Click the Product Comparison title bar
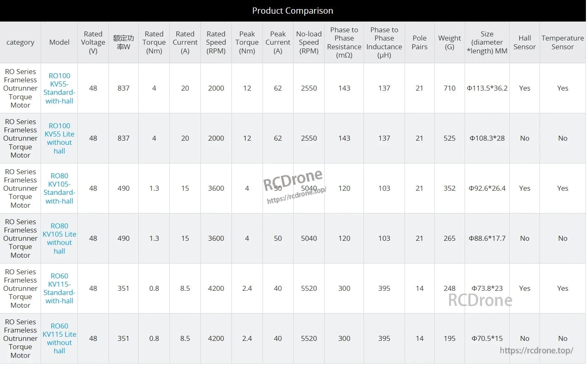Screen dimensions: 588x369 coord(292,11)
